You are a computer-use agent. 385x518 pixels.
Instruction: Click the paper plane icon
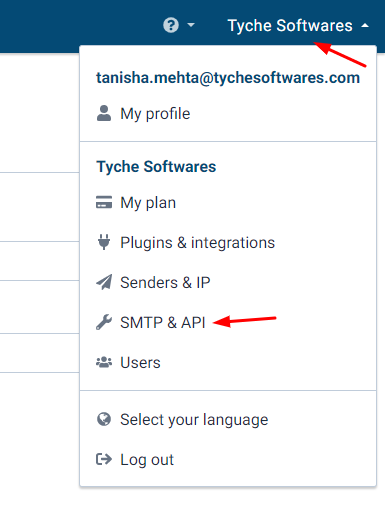104,282
